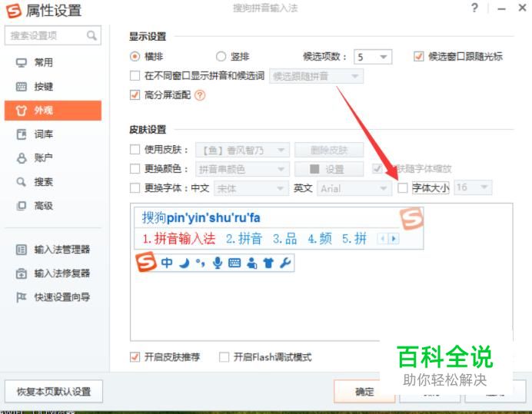Open the English font dropdown Arial
Viewport: 532px width, 414px height.
(353, 188)
